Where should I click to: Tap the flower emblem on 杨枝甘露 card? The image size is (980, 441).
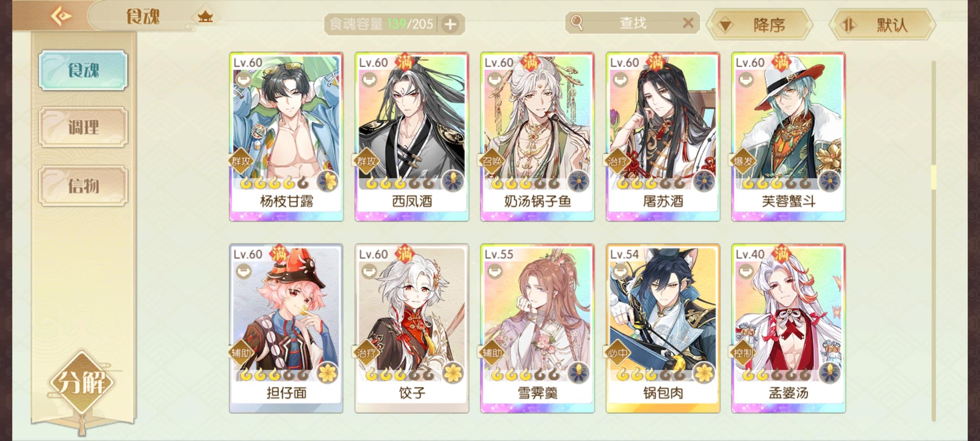click(328, 182)
